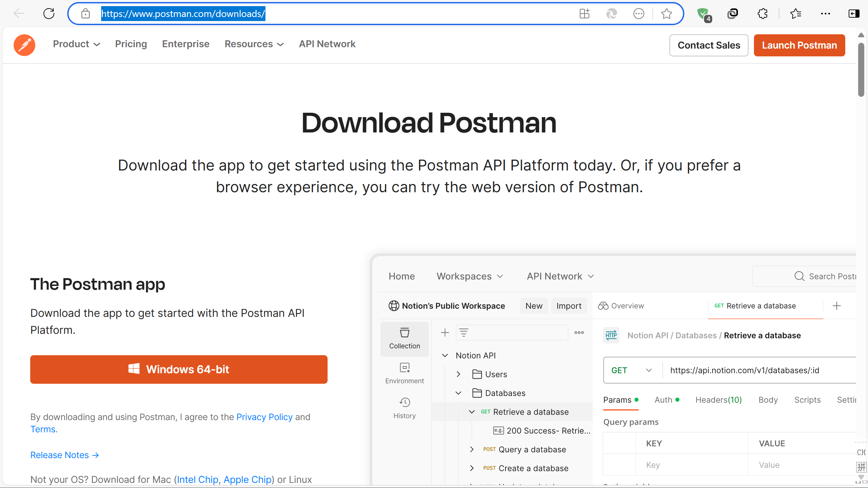This screenshot has height=488, width=868.
Task: Click the Home menu item in app
Action: coord(402,276)
